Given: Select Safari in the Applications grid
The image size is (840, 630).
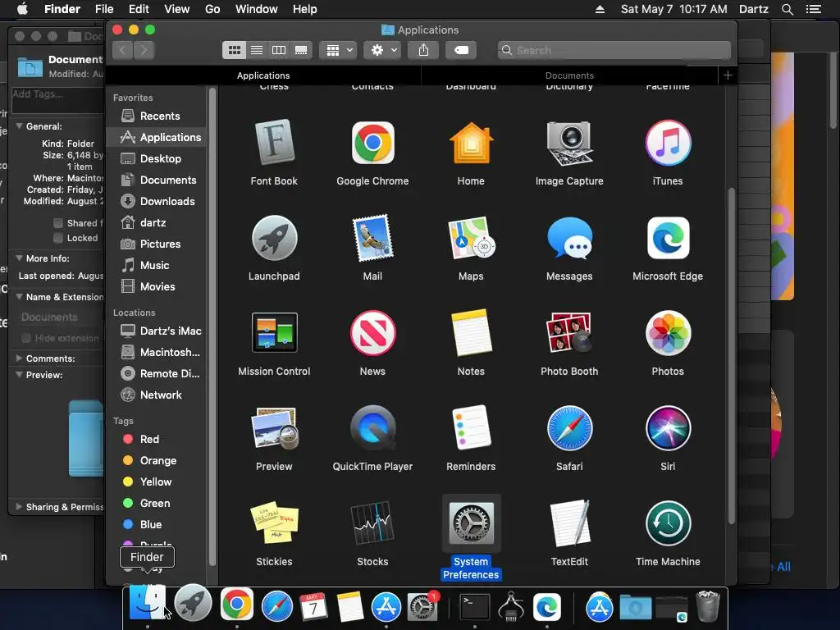Looking at the screenshot, I should tap(569, 428).
